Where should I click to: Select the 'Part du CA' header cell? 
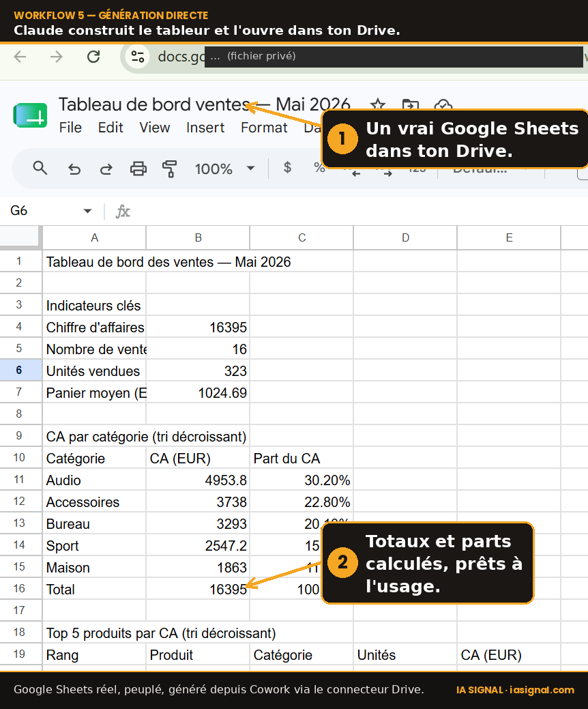click(302, 459)
